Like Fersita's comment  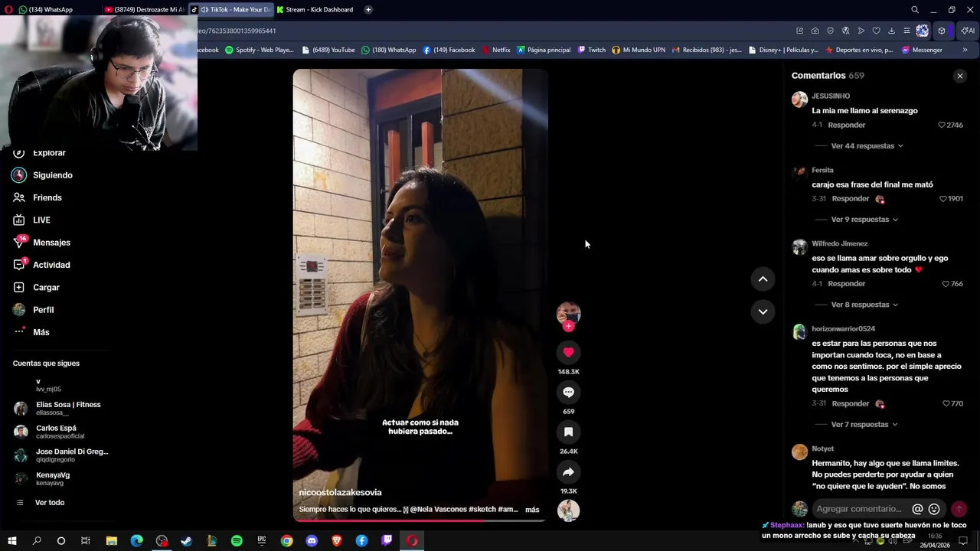click(x=943, y=199)
